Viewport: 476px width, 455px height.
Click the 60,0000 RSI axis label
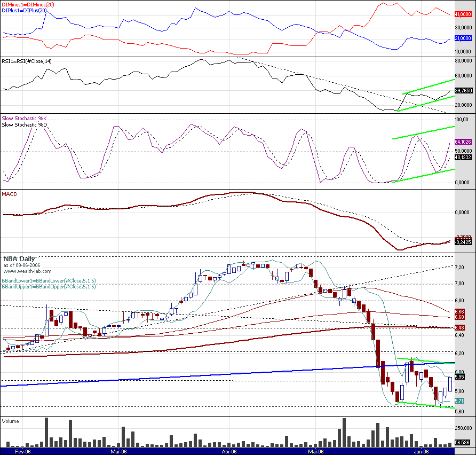tap(463, 76)
